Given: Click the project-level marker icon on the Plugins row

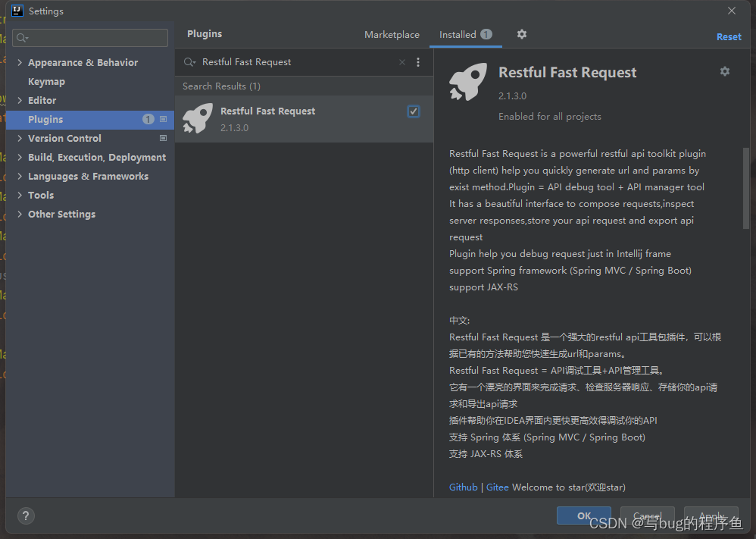Looking at the screenshot, I should (x=164, y=119).
